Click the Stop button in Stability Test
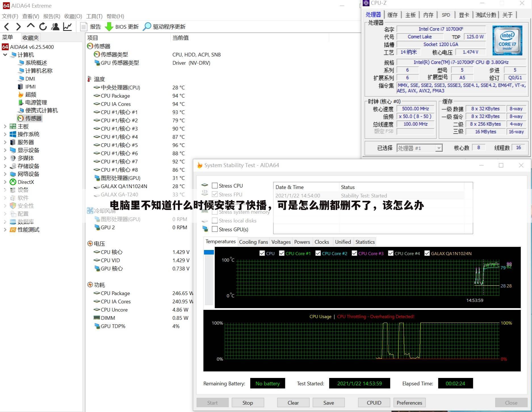This screenshot has height=412, width=532. coord(248,403)
